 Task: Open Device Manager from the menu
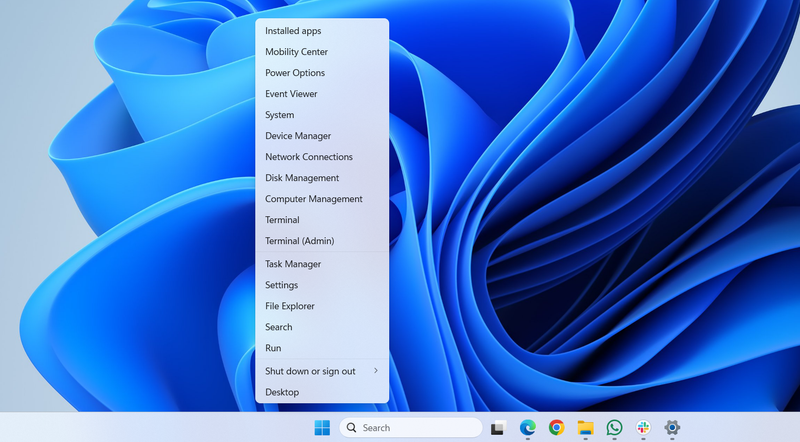[298, 136]
